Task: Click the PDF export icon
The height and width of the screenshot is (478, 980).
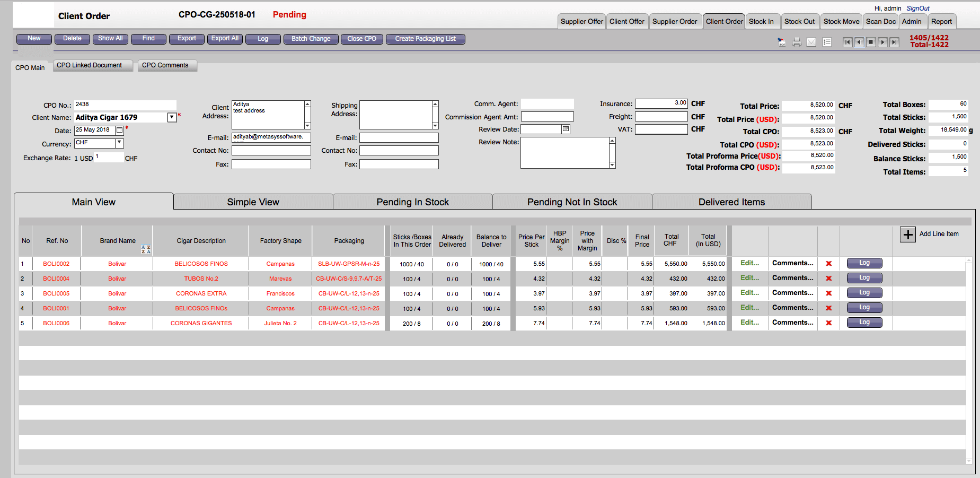Action: pyautogui.click(x=782, y=42)
